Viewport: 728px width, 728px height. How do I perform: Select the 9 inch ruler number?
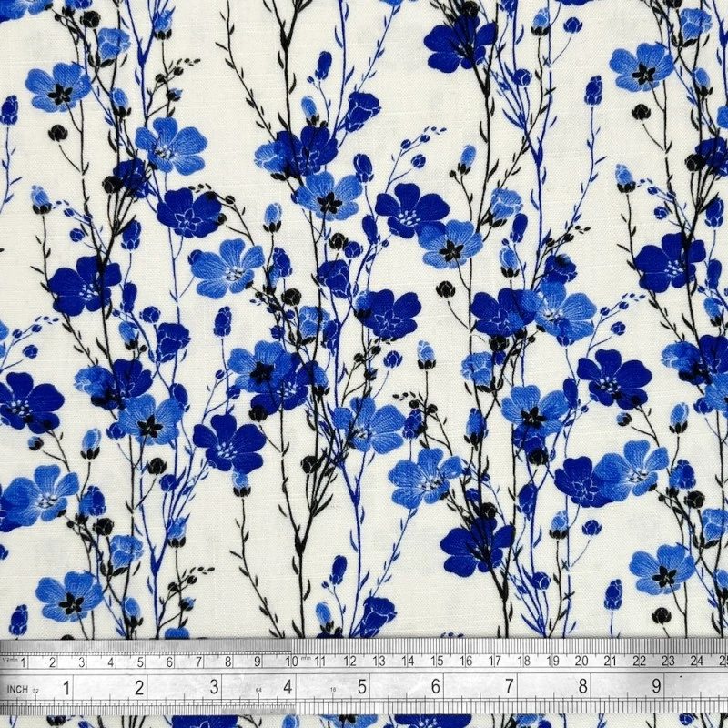[x=657, y=688]
